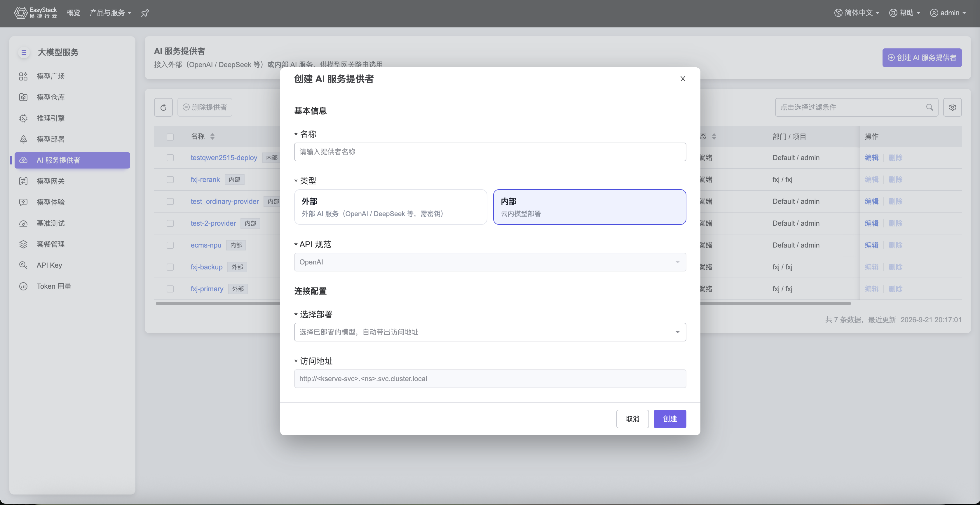Open the fxj-backup provider link
This screenshot has width=980, height=505.
tap(206, 267)
